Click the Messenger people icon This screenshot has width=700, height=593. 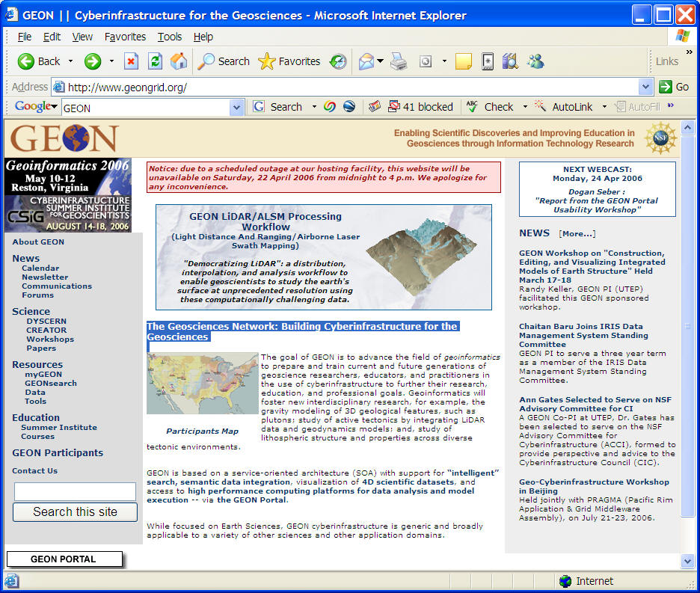[535, 61]
